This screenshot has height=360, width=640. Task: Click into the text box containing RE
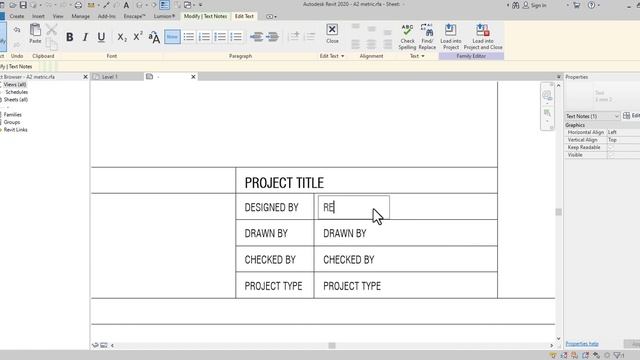(353, 207)
